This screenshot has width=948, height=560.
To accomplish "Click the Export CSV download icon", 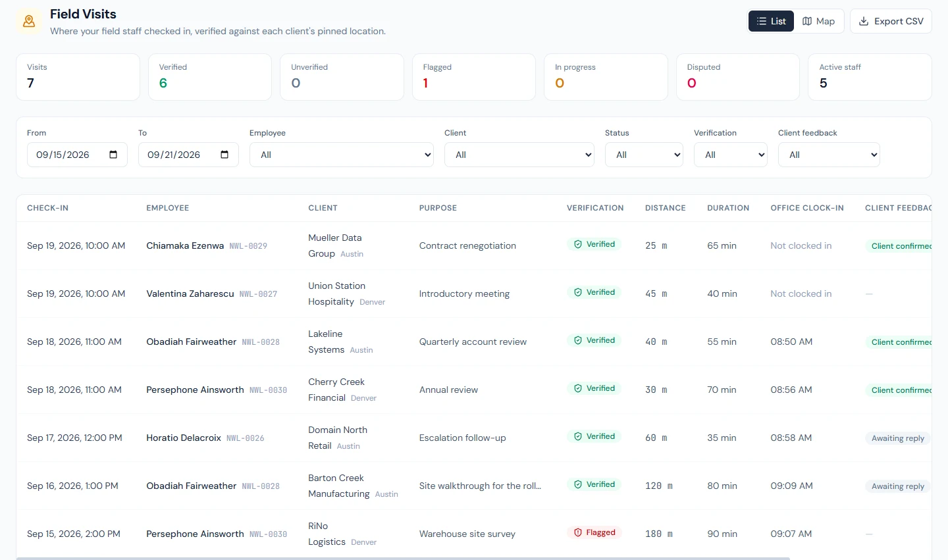I will (x=864, y=21).
